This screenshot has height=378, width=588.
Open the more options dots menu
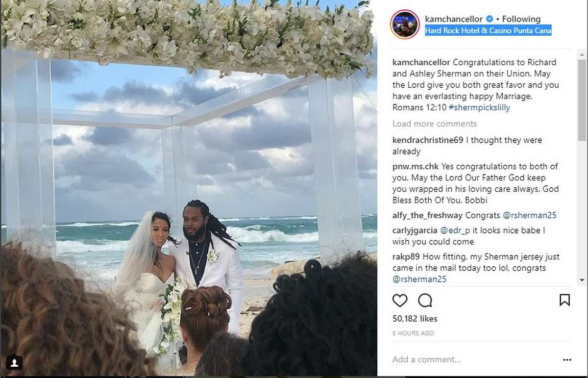coord(566,359)
